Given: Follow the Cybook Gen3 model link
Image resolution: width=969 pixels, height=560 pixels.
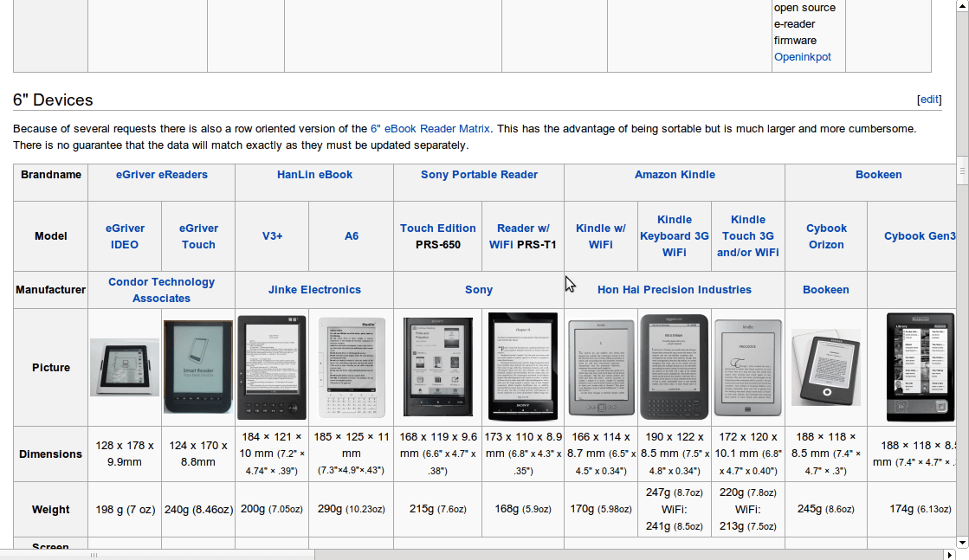Looking at the screenshot, I should pyautogui.click(x=920, y=235).
